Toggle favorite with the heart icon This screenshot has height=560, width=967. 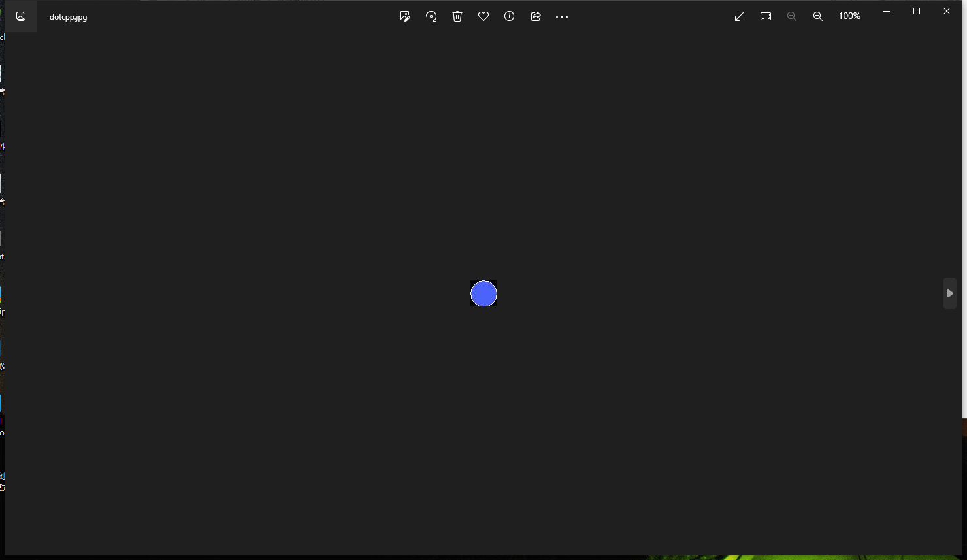tap(484, 16)
